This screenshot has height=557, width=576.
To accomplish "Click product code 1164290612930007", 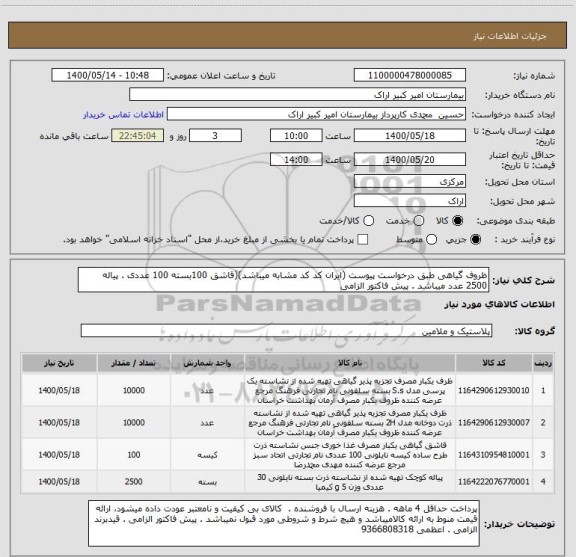I will coord(494,423).
